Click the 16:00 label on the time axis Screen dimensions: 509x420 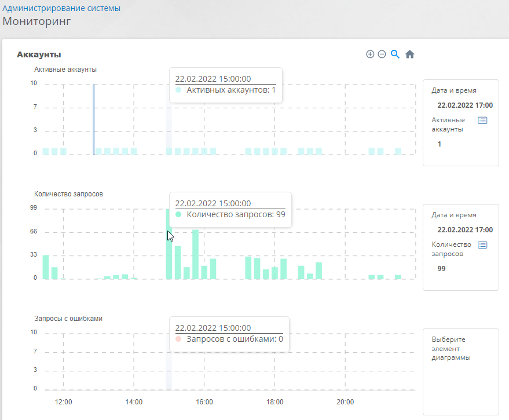[204, 402]
